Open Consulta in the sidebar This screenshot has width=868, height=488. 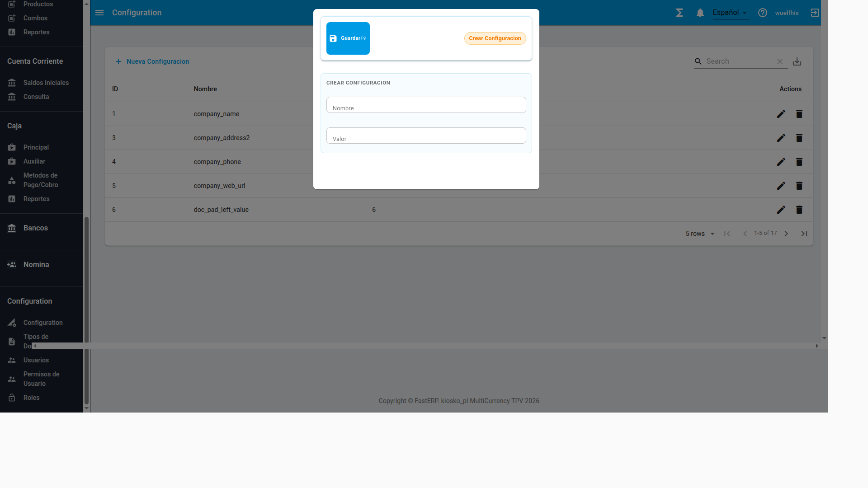(36, 97)
